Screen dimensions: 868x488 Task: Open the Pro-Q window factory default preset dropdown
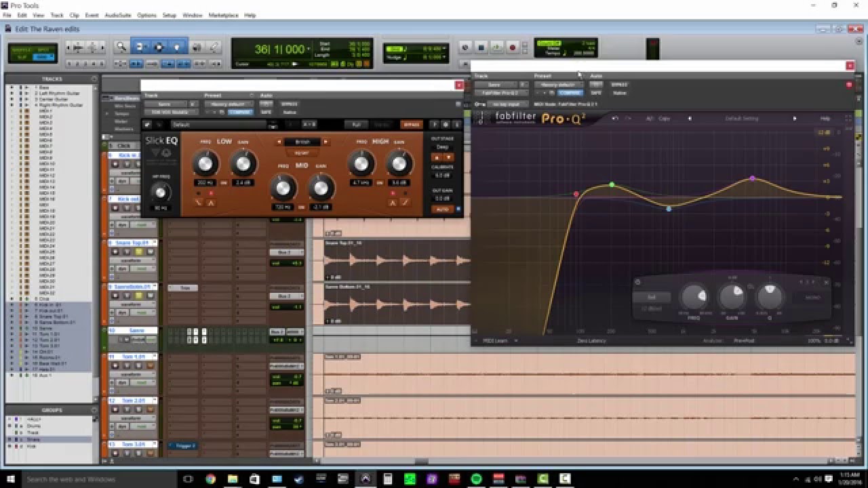(x=557, y=85)
